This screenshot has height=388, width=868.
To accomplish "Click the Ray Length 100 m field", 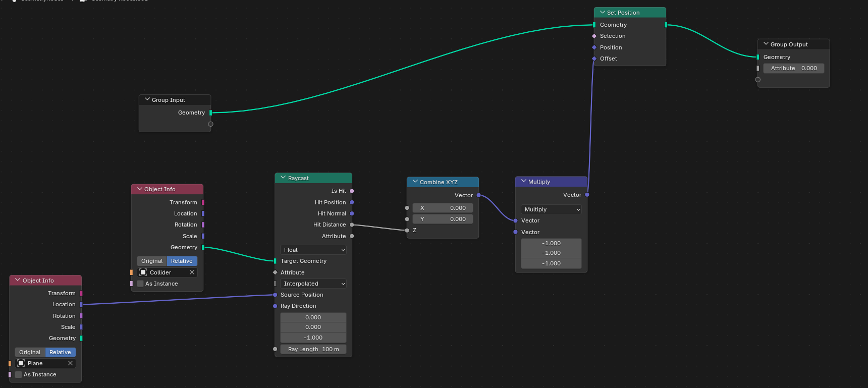I will pyautogui.click(x=313, y=349).
